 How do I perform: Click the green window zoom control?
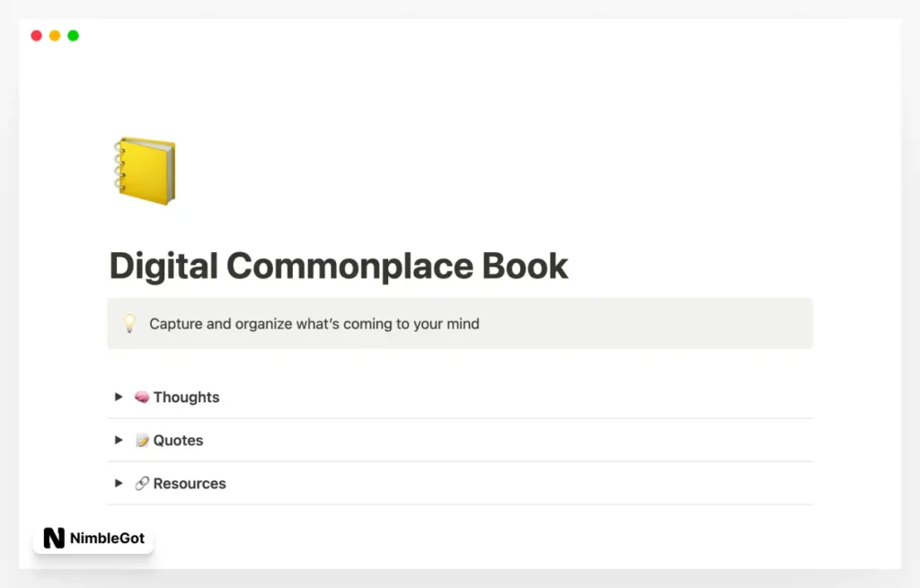pyautogui.click(x=73, y=35)
